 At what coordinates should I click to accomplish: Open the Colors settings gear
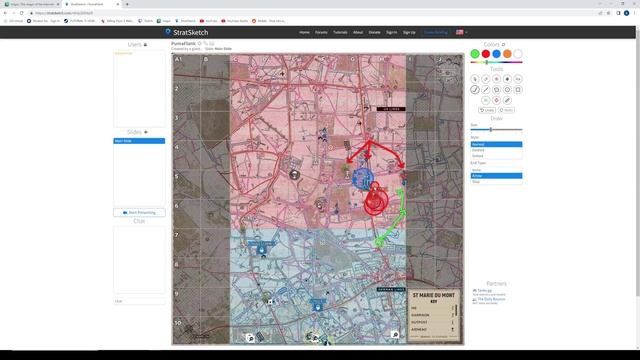(503, 44)
